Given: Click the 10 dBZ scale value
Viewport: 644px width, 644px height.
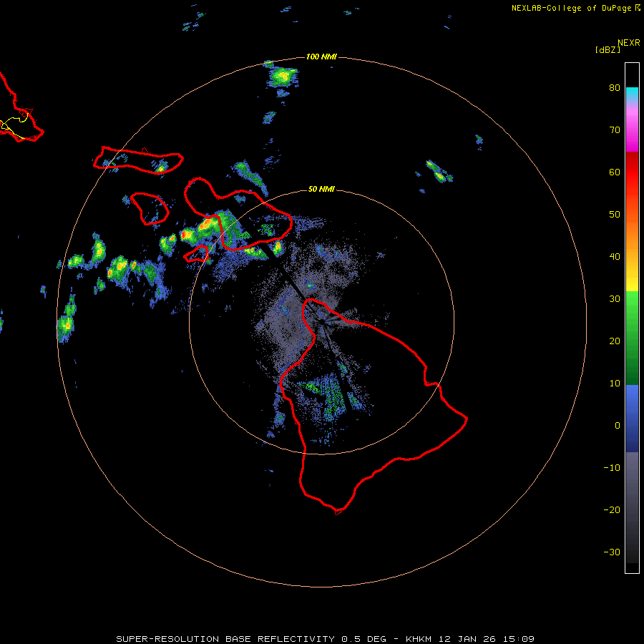Looking at the screenshot, I should 615,384.
